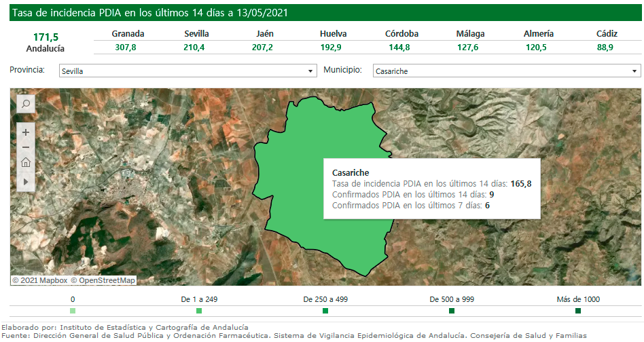The height and width of the screenshot is (342, 644).
Task: Select the Granada province column
Action: click(128, 34)
